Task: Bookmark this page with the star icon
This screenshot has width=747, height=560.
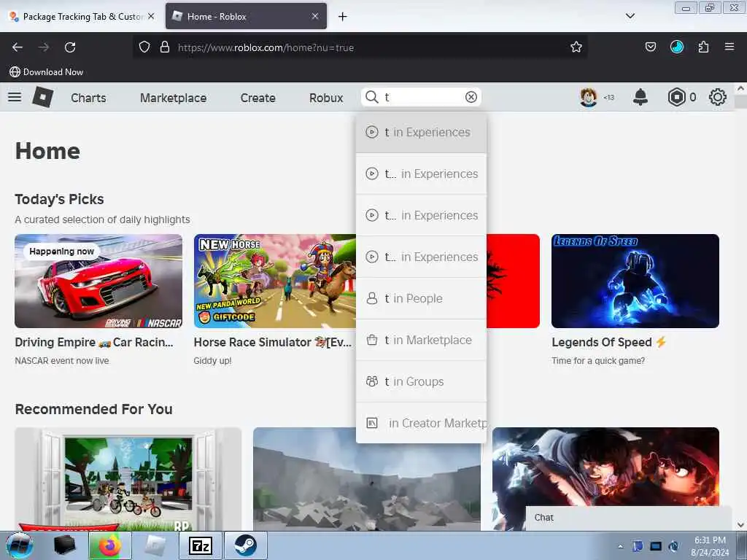Action: [x=576, y=47]
